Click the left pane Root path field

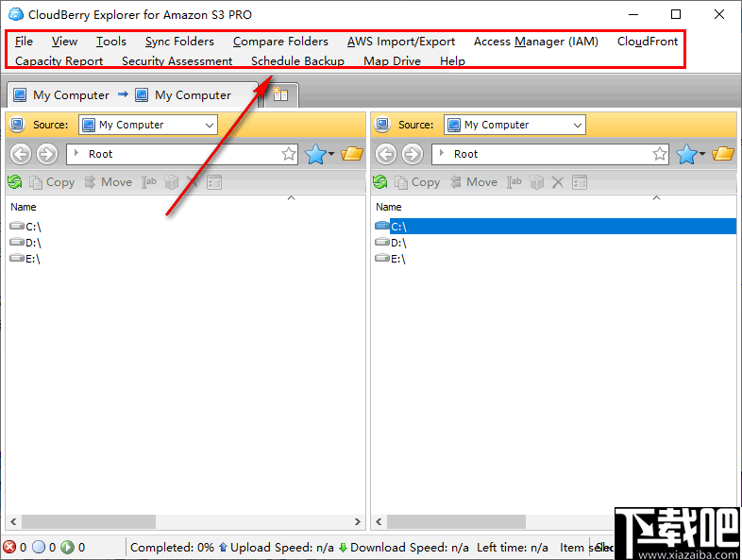[x=182, y=154]
